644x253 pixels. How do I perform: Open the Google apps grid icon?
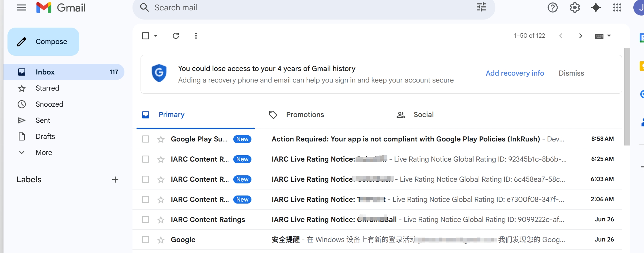point(617,8)
